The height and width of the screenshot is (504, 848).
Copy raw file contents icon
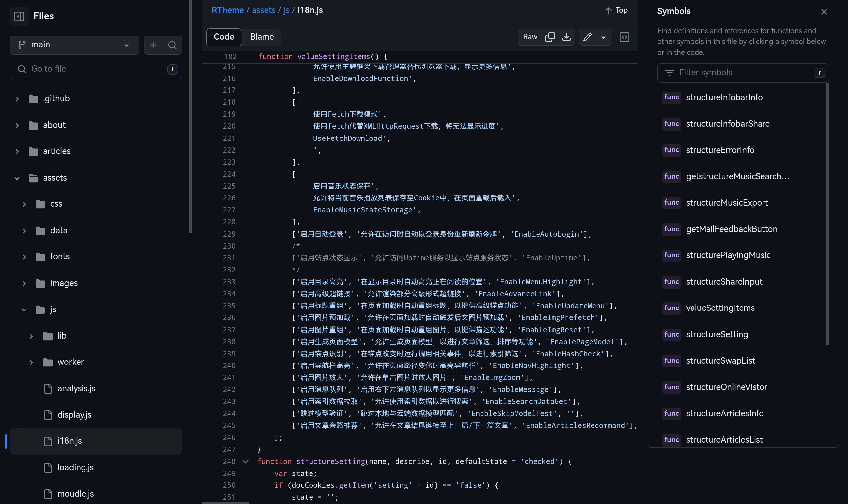(550, 37)
